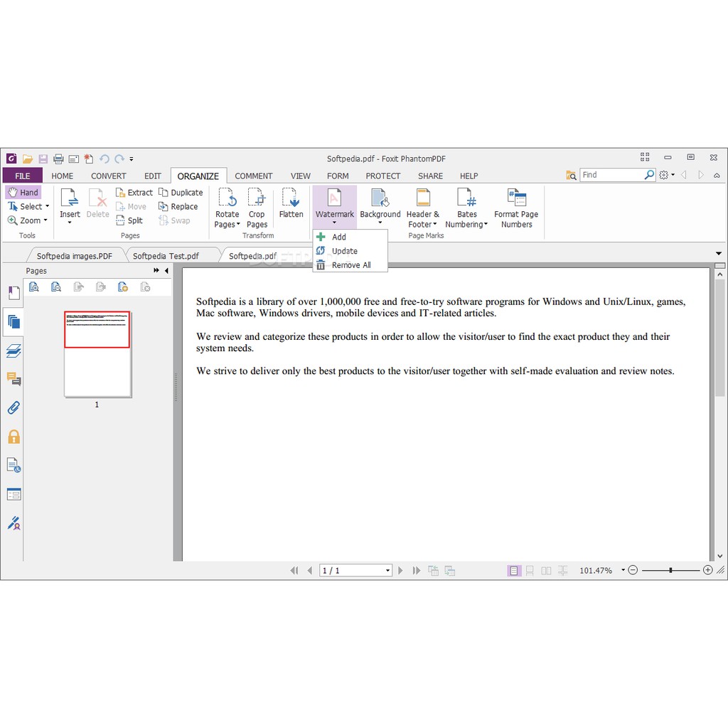Print document via the printer icon
The image size is (728, 728).
[58, 159]
